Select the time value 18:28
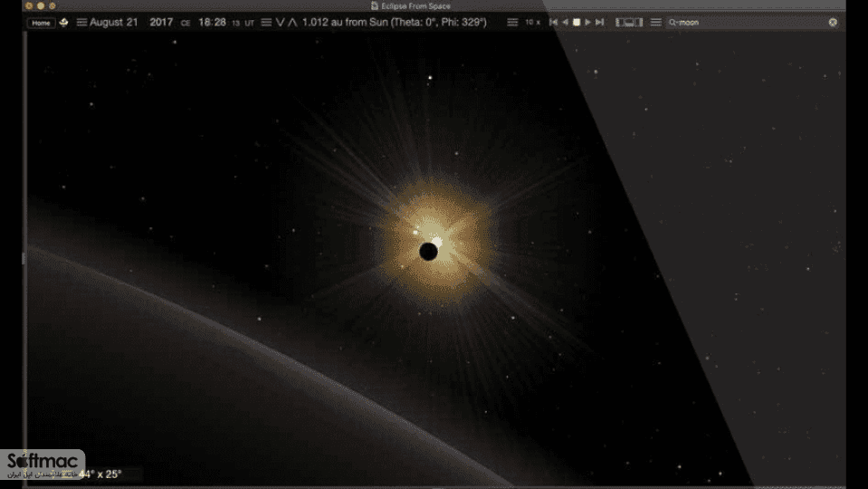 pyautogui.click(x=212, y=23)
